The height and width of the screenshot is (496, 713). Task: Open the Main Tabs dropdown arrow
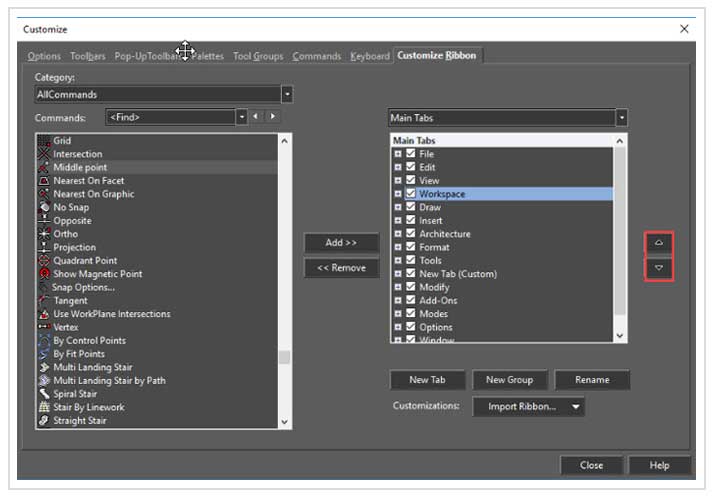(622, 118)
